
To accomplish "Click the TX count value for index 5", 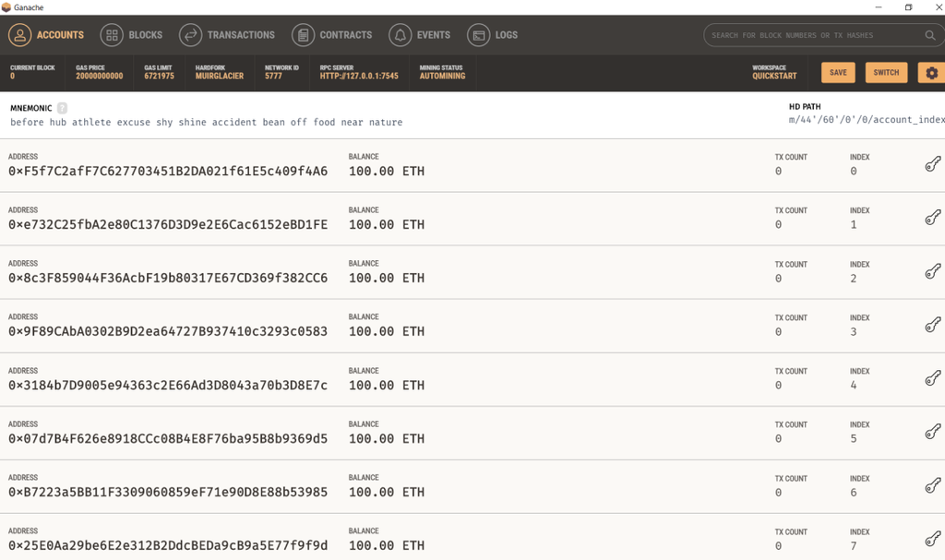I will [778, 439].
